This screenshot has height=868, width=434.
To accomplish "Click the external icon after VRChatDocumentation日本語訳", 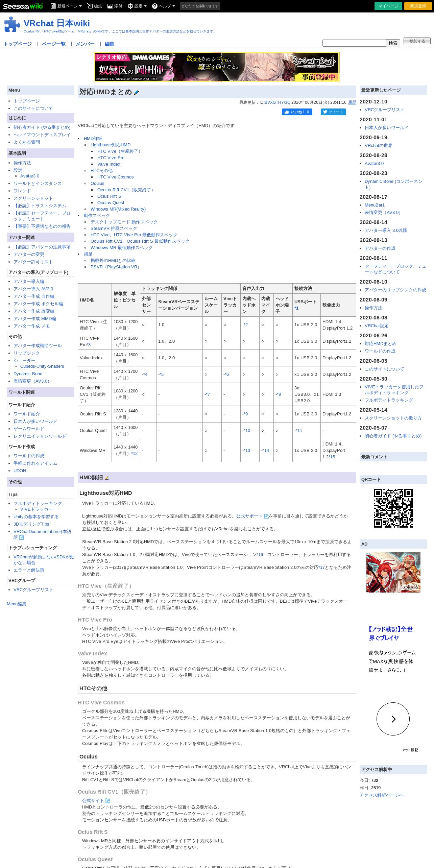I will coord(22,537).
